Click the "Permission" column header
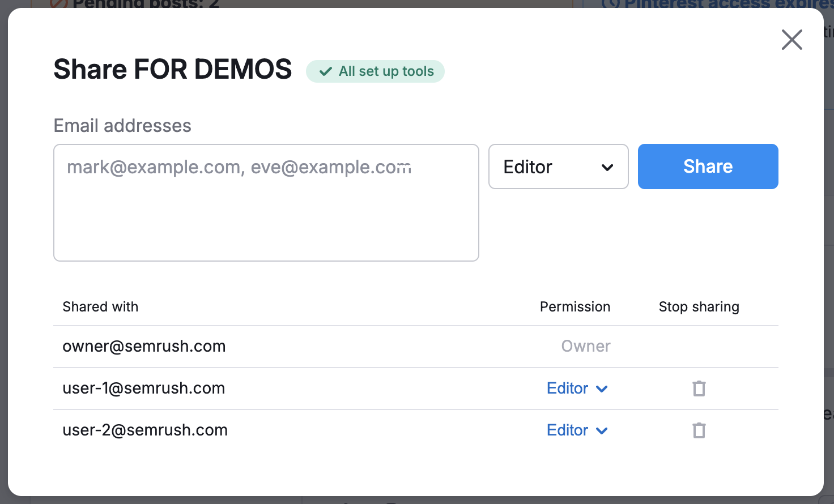The height and width of the screenshot is (504, 834). 575,307
